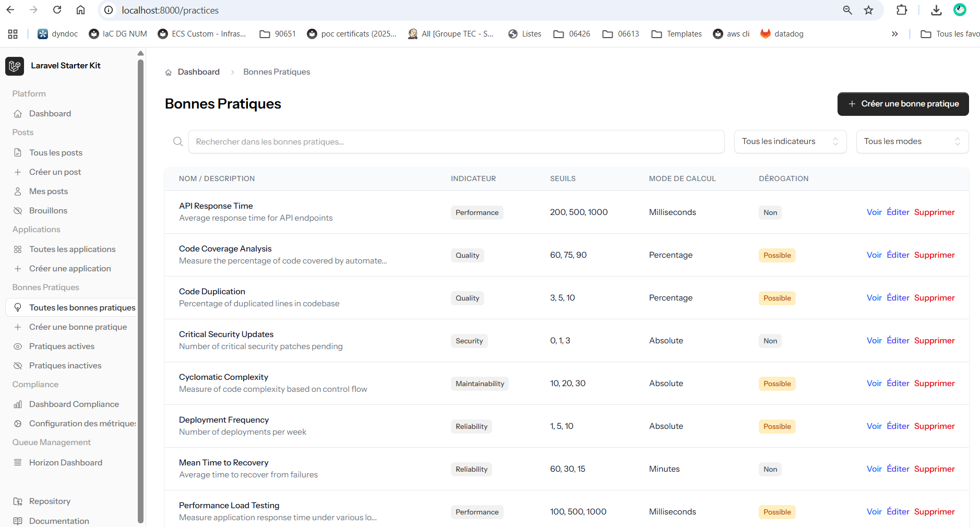Click Voir for Mean Time to Recovery
Screen dimensions: 980x527
pos(874,469)
